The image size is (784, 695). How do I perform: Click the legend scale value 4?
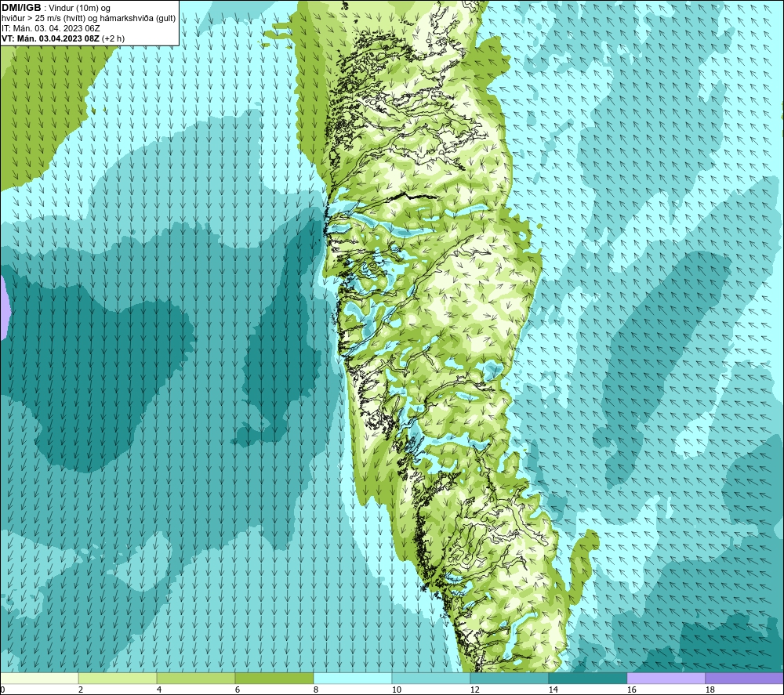(x=159, y=690)
